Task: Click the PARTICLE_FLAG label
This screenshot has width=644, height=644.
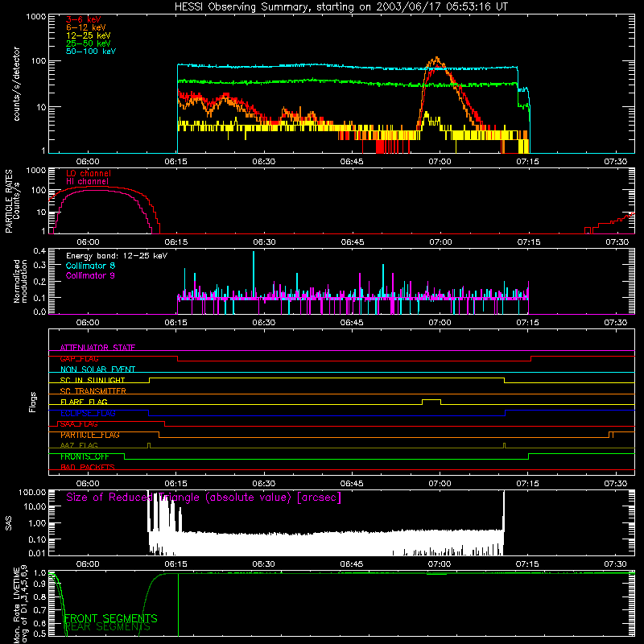Action: (x=90, y=435)
